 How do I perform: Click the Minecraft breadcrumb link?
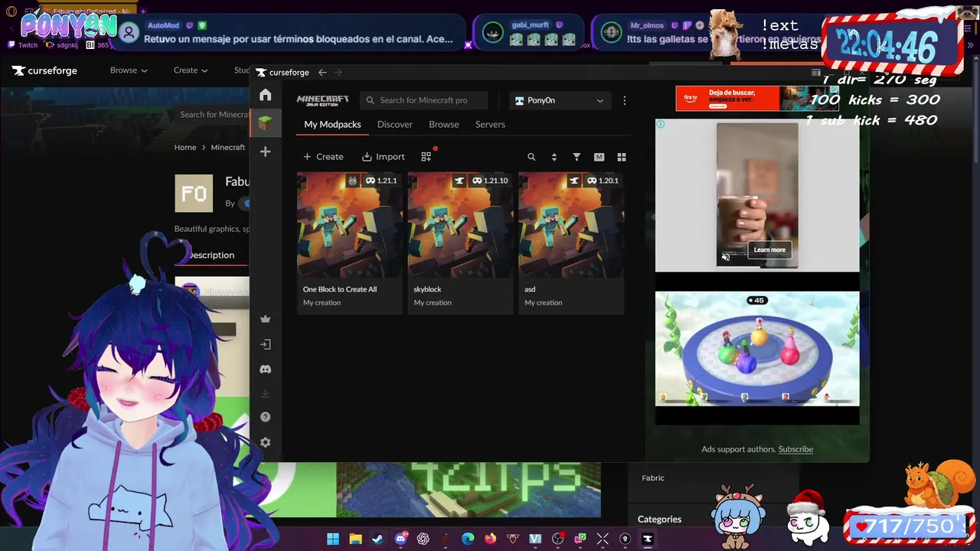pyautogui.click(x=228, y=147)
